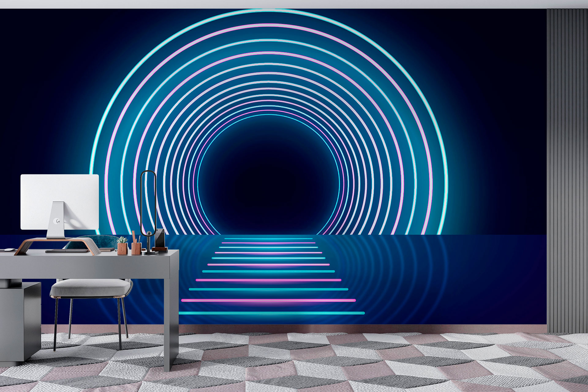
Task: Click the bottom cyan neon floor stripe
Action: 272,313
